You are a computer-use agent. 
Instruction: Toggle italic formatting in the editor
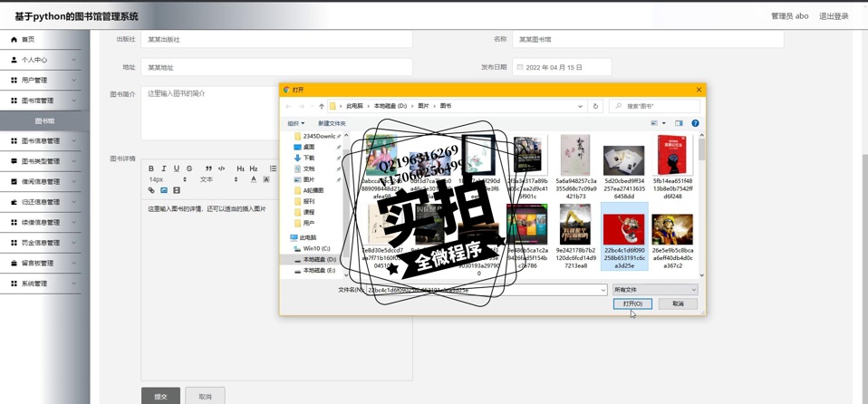164,168
